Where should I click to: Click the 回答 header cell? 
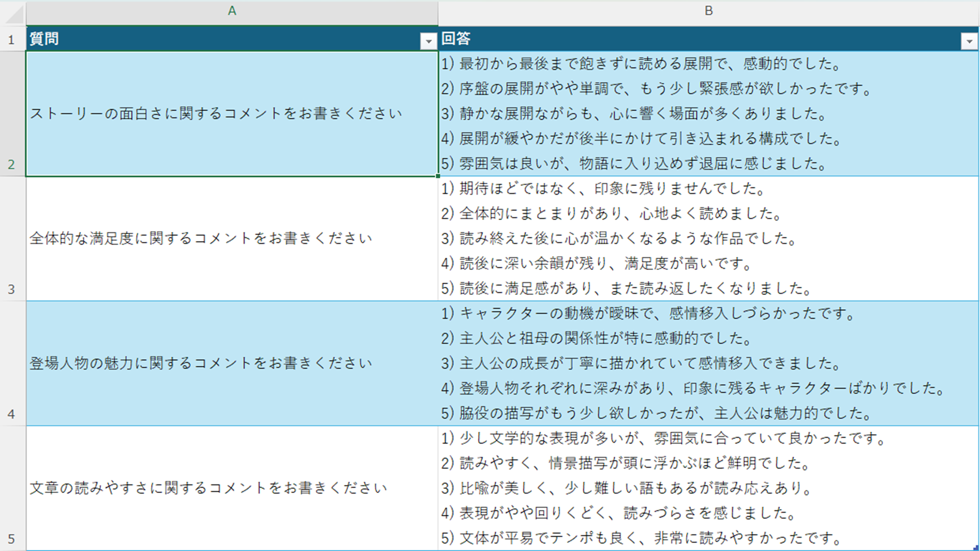pos(692,39)
